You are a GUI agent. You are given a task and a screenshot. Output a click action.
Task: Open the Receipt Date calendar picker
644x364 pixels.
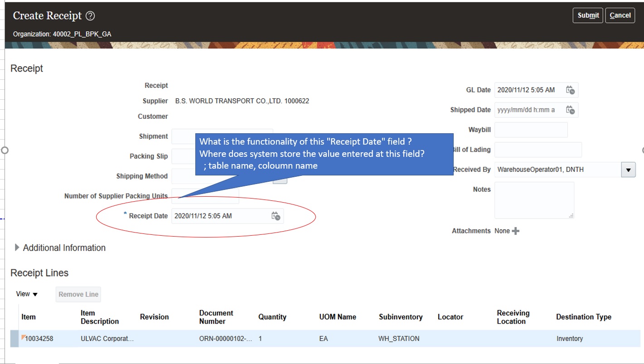[277, 216]
